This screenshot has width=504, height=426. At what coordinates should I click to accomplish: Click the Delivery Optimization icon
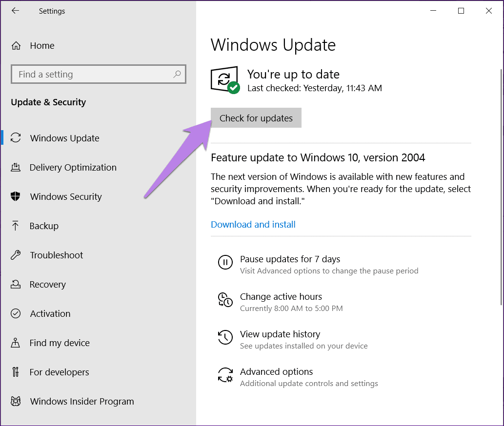coord(16,167)
